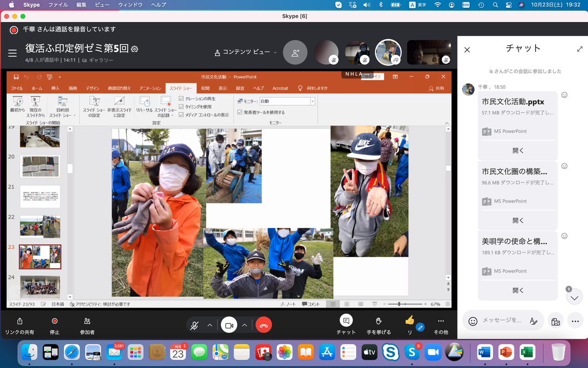Expand microphone options chevron
Viewport: 588px width, 368px height.
(x=210, y=325)
